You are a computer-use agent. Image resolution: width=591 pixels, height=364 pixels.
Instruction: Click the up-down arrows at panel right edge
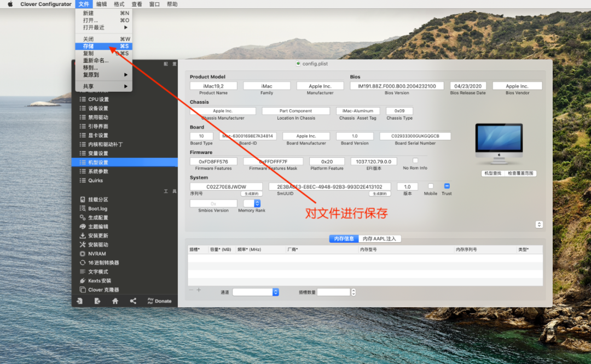point(539,224)
